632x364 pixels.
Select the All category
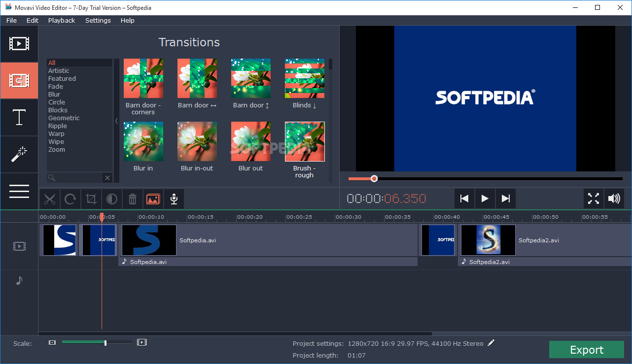click(x=80, y=63)
